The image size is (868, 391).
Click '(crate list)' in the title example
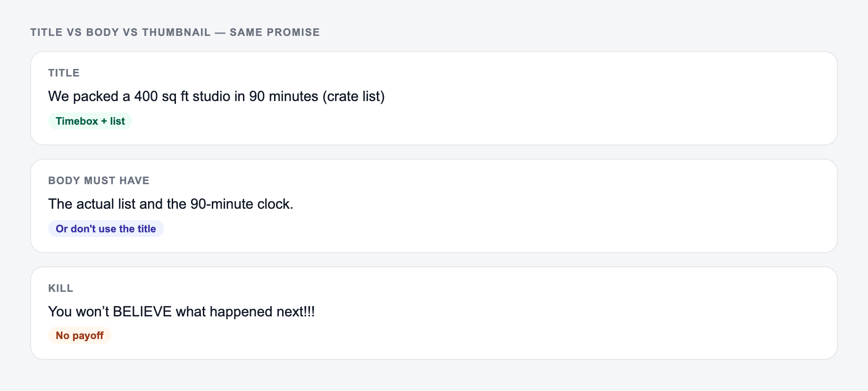pyautogui.click(x=353, y=96)
